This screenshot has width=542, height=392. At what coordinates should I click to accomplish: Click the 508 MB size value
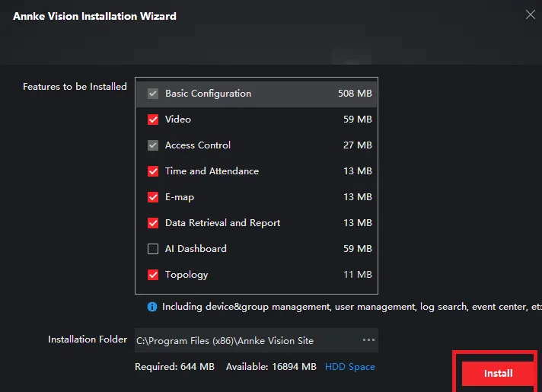click(x=355, y=94)
